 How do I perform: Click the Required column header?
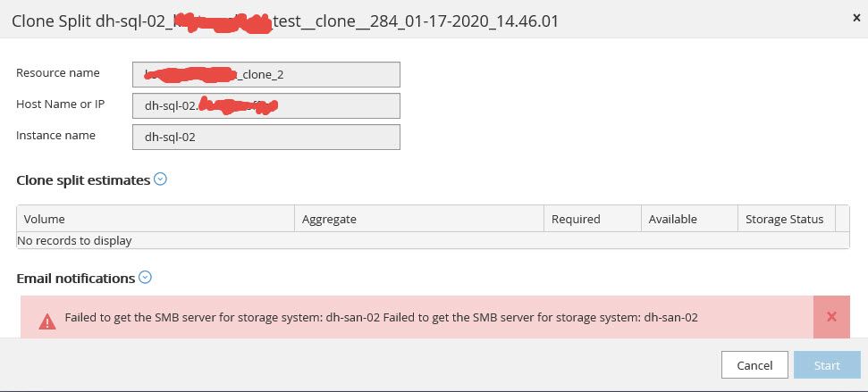pos(592,219)
